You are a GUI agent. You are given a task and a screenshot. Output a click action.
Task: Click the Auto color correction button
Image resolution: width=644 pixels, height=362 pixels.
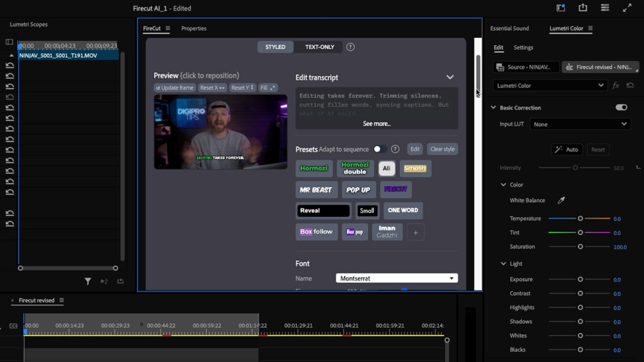[x=565, y=149]
